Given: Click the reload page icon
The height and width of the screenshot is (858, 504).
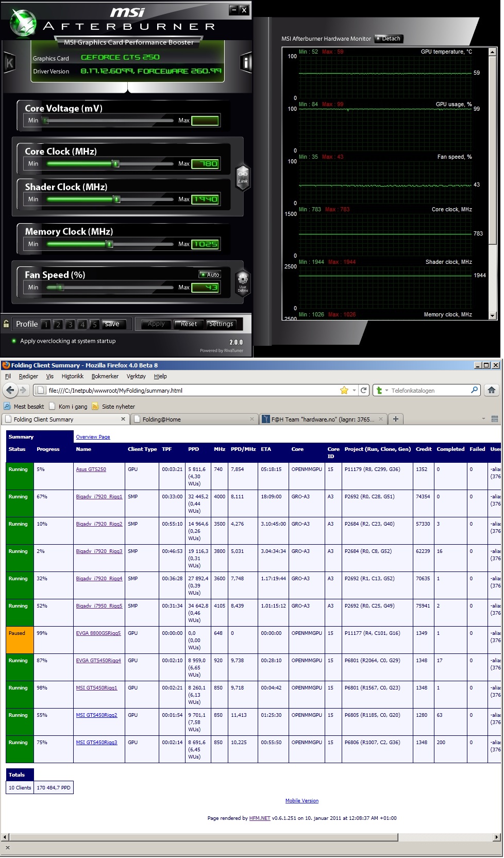Looking at the screenshot, I should 364,390.
